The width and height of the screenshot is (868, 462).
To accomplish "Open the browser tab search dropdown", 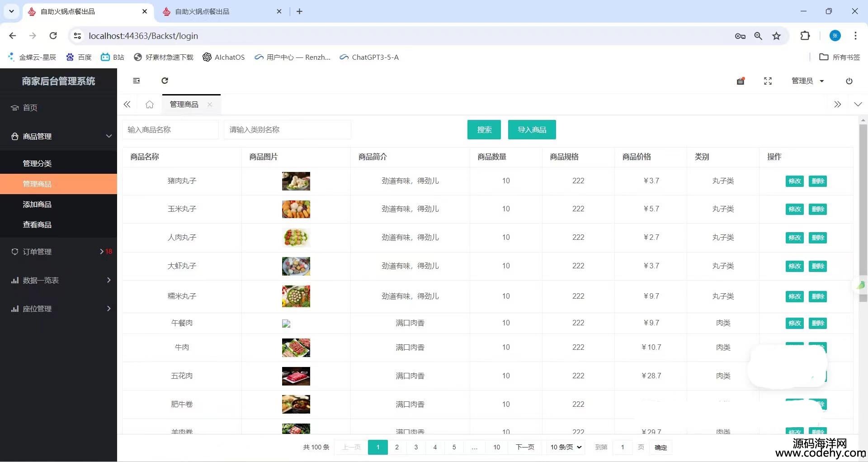I will click(11, 11).
